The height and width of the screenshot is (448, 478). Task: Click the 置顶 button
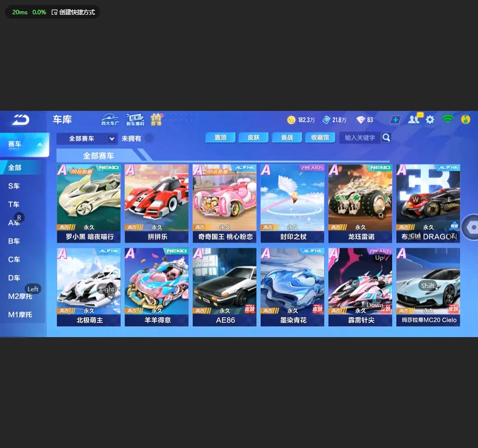(x=220, y=138)
